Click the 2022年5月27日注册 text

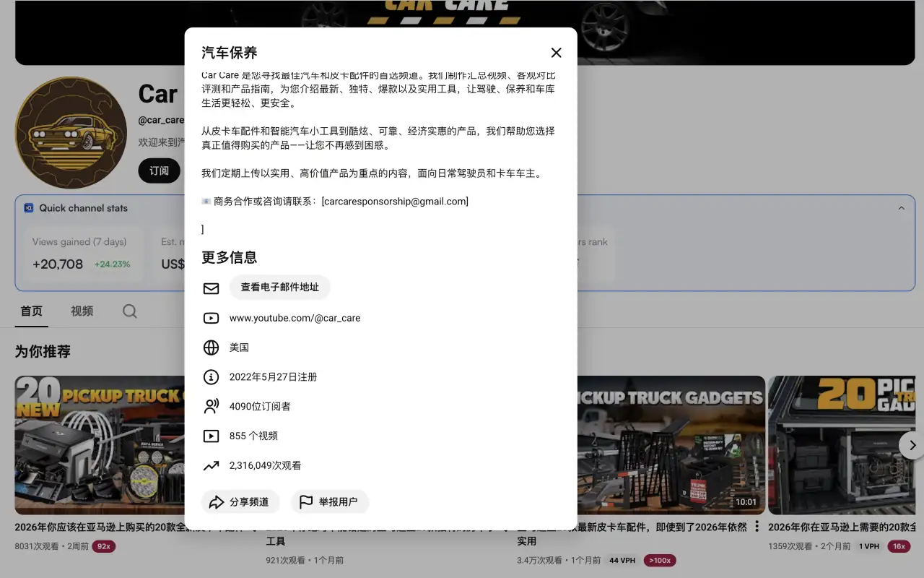coord(273,377)
